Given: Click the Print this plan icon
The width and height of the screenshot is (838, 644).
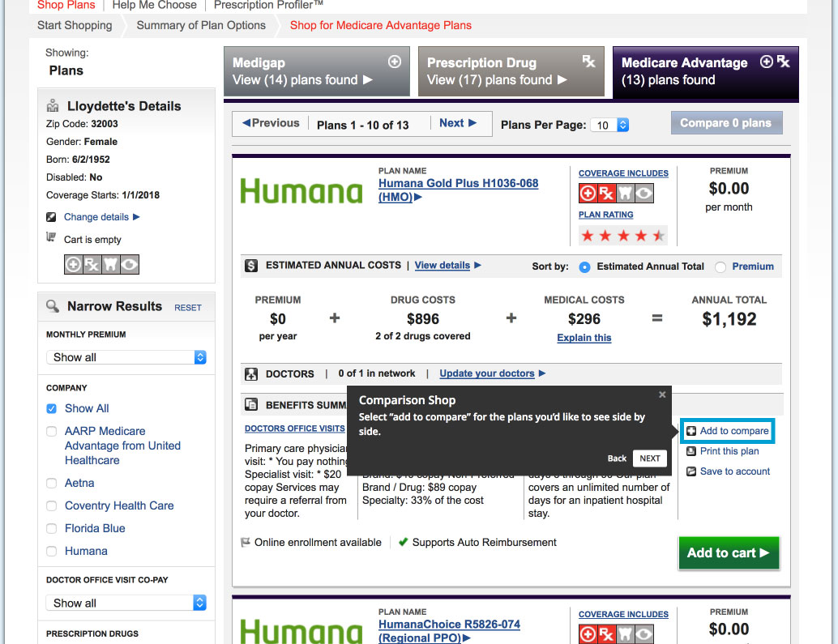Looking at the screenshot, I should pos(691,451).
